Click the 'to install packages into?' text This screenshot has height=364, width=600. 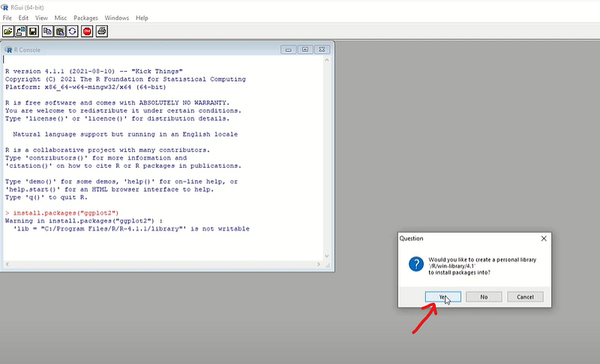click(x=459, y=273)
